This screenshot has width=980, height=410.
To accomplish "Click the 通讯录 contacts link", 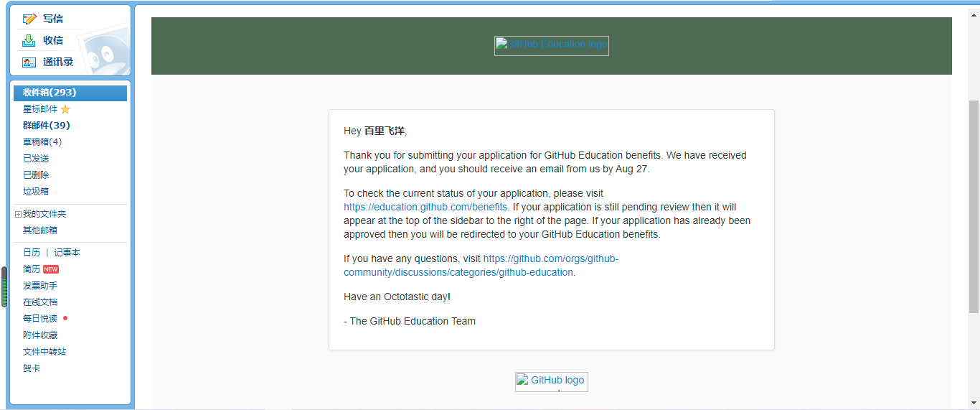I will coord(58,62).
